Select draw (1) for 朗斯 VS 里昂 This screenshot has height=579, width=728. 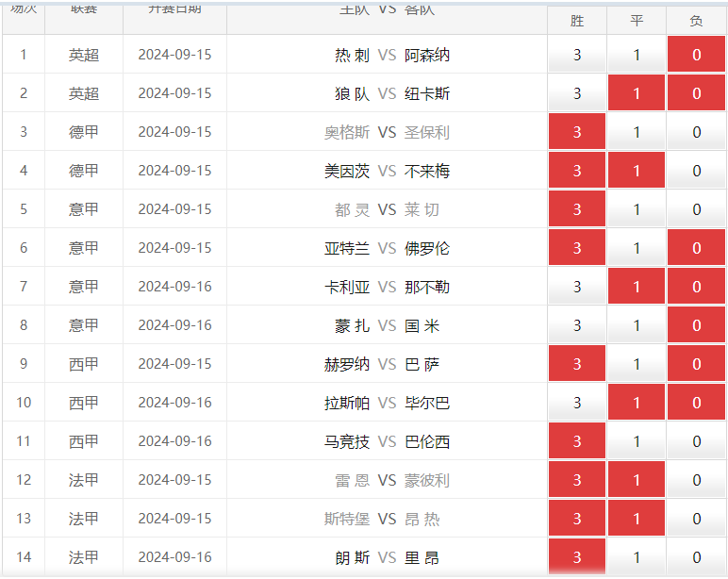[x=637, y=556]
